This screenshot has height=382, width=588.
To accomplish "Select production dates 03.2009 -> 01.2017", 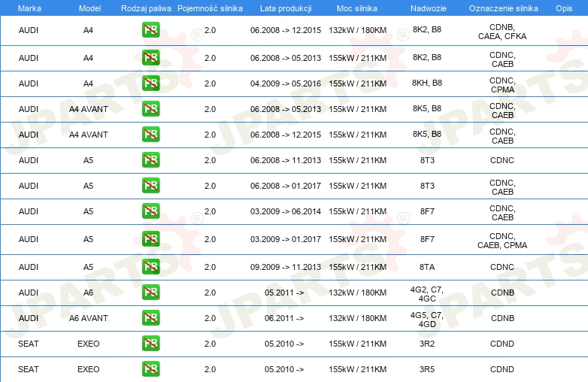I will (x=286, y=239).
